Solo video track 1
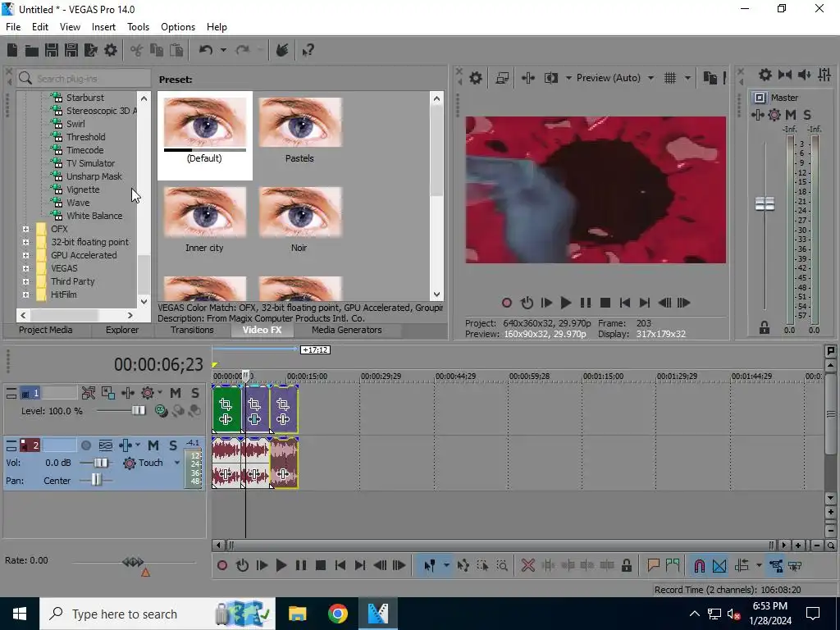Viewport: 840px width, 630px height. 195,393
